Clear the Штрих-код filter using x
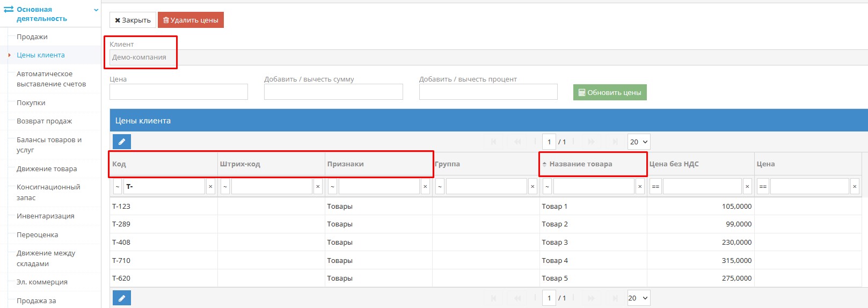The width and height of the screenshot is (868, 308). (318, 187)
